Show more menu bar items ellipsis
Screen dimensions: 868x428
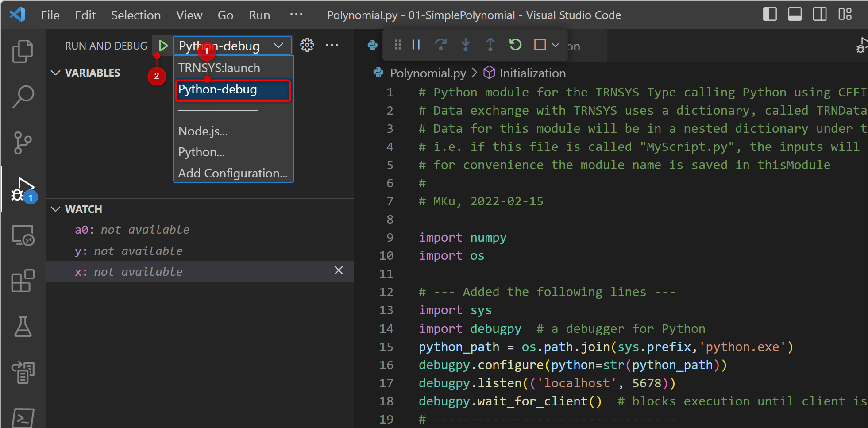tap(296, 14)
